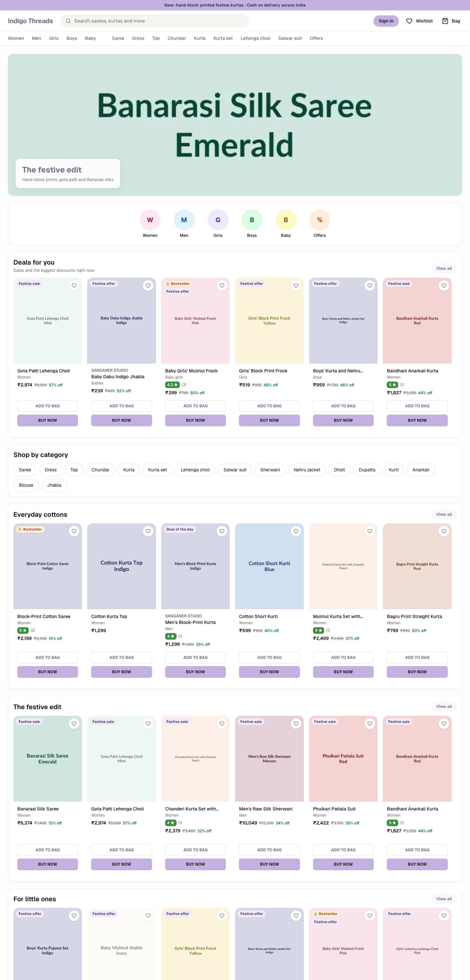Open the Girls category circle icon
This screenshot has height=980, width=470.
click(218, 220)
